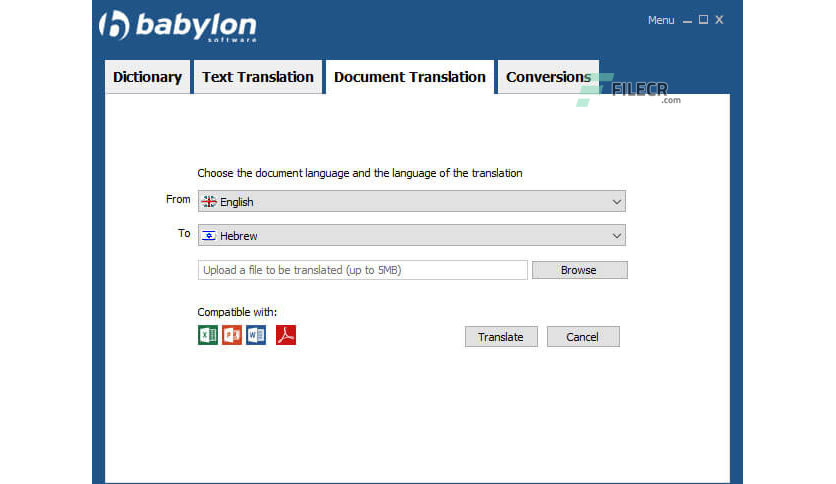
Task: Open the From language dropdown
Action: point(412,201)
